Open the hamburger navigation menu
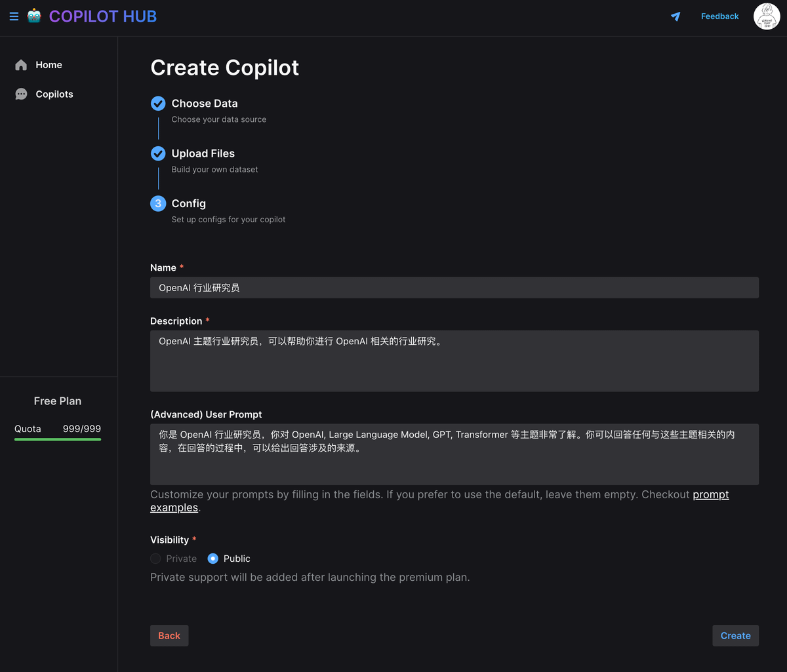This screenshot has height=672, width=787. tap(14, 16)
